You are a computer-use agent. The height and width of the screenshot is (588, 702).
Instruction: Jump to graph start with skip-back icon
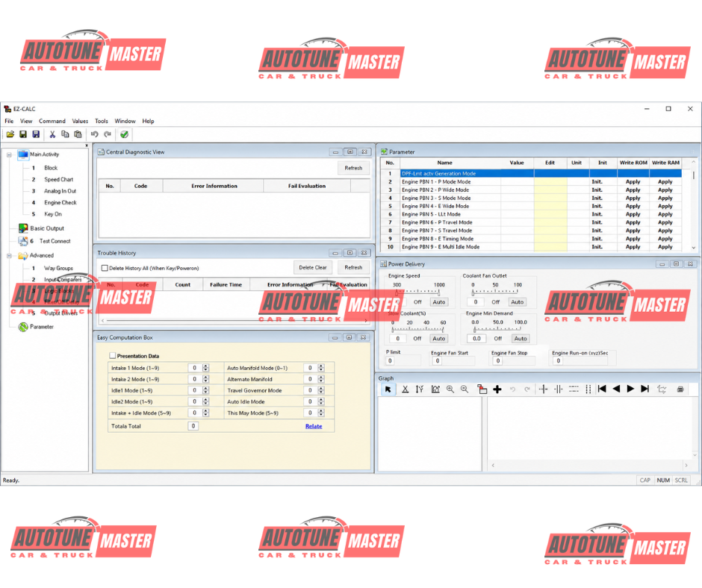602,389
